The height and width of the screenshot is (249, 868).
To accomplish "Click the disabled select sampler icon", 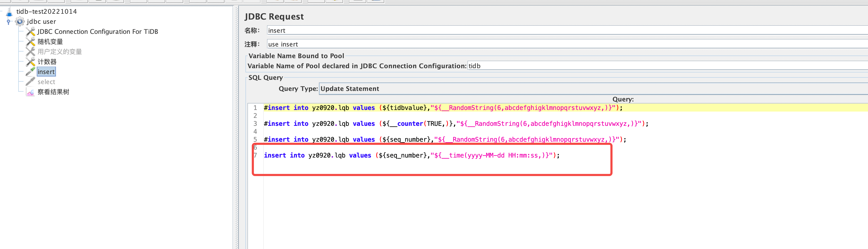I will click(x=30, y=82).
